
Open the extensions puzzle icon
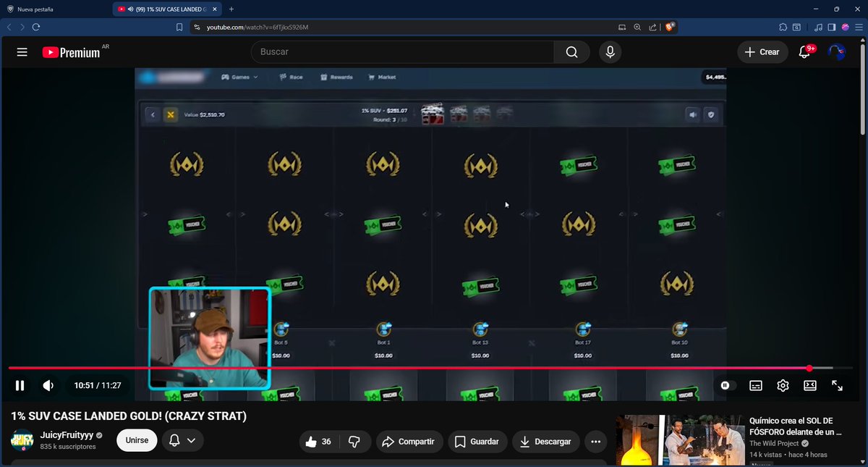783,27
